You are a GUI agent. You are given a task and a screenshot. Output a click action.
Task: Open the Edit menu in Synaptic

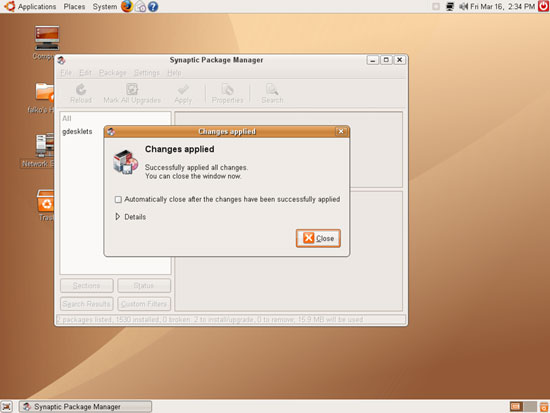85,73
